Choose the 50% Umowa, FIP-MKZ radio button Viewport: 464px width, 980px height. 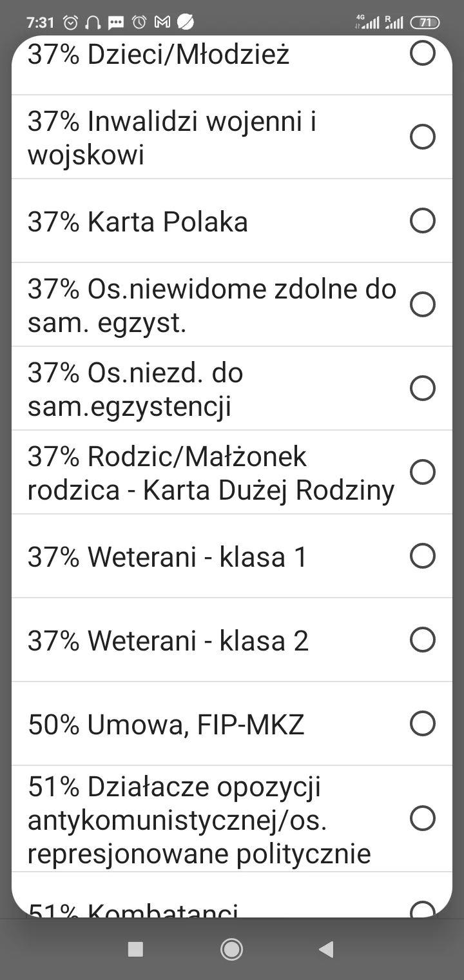(423, 723)
